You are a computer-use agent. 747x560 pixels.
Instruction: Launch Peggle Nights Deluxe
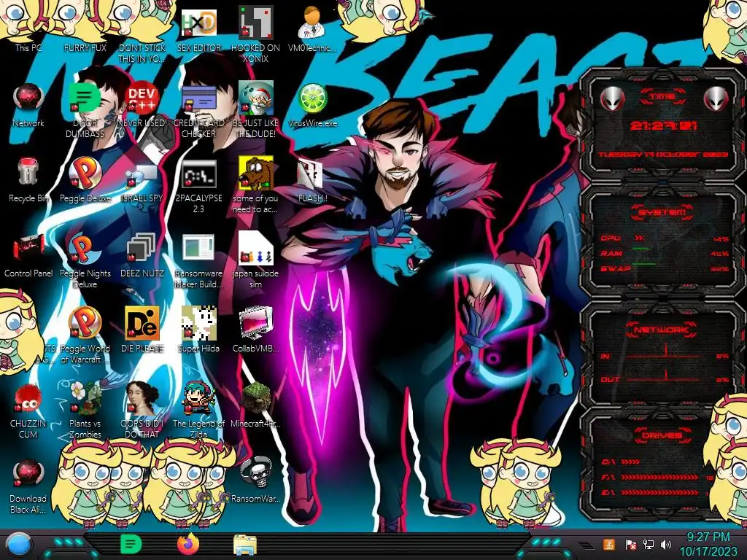click(x=85, y=249)
